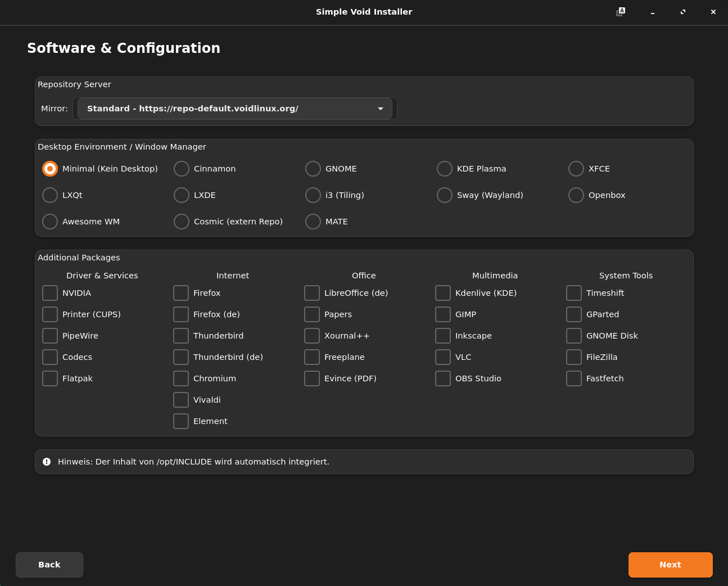The height and width of the screenshot is (586, 728).
Task: Enable LibreOffice (de) installation
Action: (312, 293)
